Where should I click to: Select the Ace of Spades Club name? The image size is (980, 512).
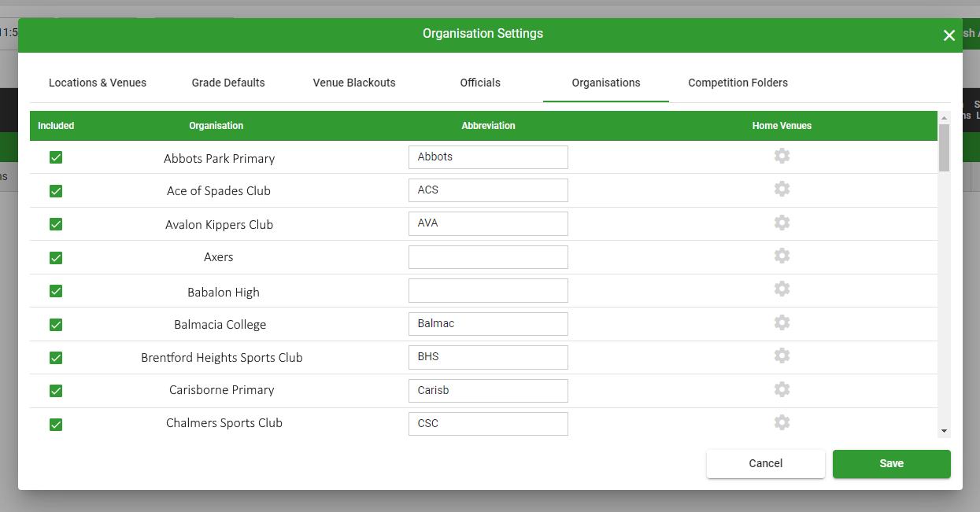(219, 191)
